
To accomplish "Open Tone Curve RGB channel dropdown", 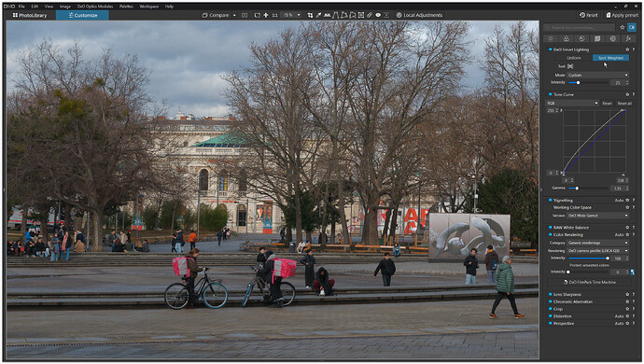I will (572, 103).
